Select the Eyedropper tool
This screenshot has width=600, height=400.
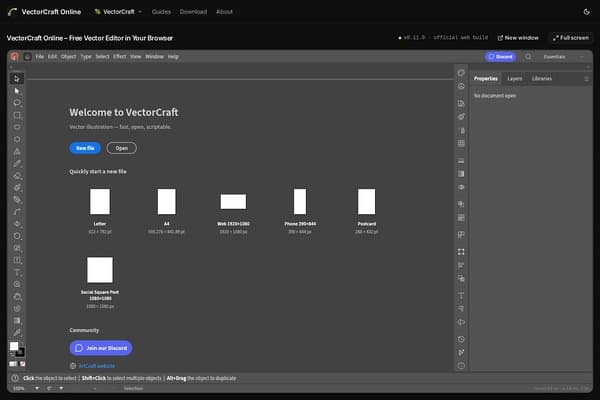tap(17, 333)
